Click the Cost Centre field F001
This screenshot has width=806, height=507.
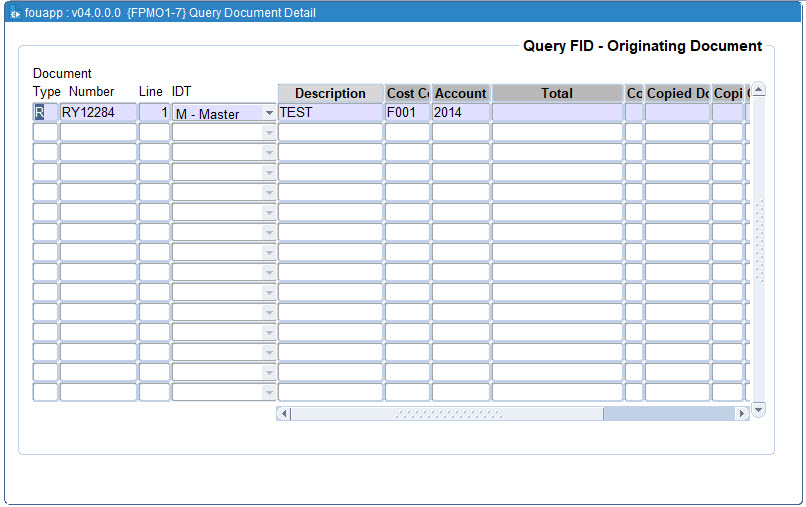point(407,113)
